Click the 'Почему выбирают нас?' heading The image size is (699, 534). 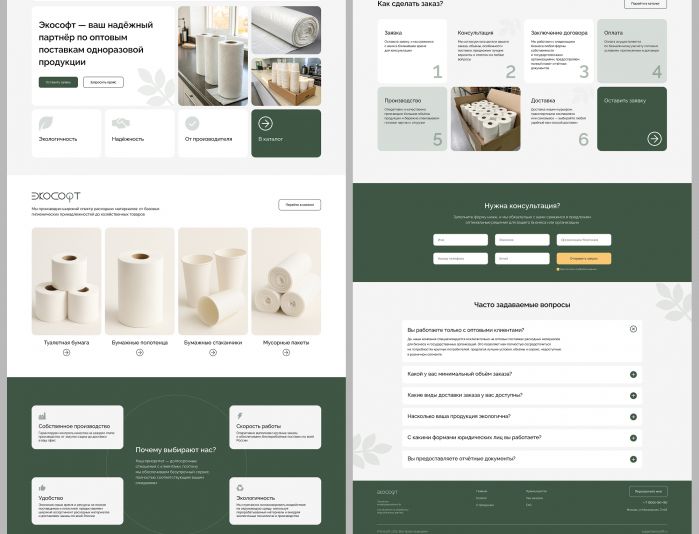pos(176,450)
